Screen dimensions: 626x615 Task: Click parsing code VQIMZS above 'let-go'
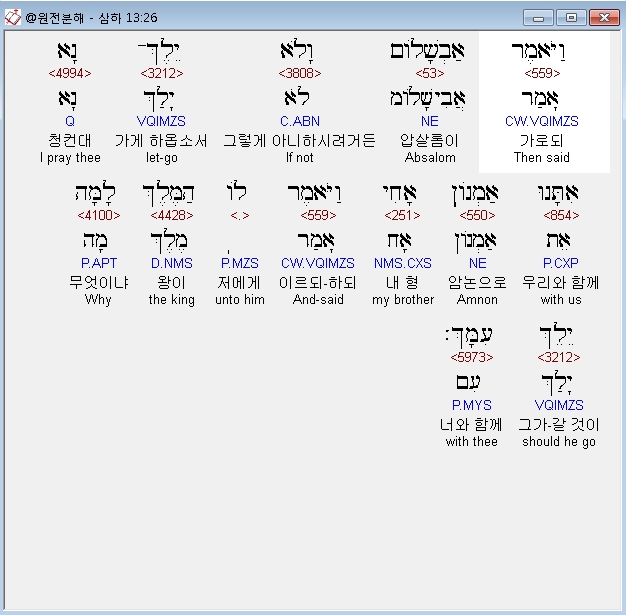click(x=161, y=121)
